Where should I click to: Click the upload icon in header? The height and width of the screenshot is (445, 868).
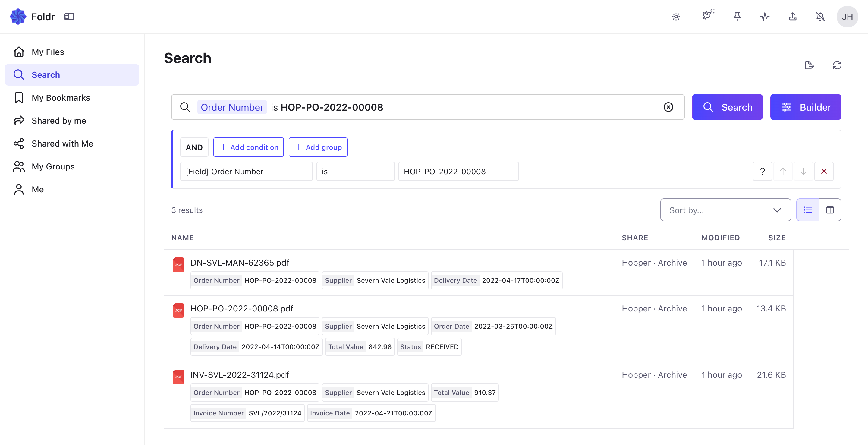pos(793,17)
